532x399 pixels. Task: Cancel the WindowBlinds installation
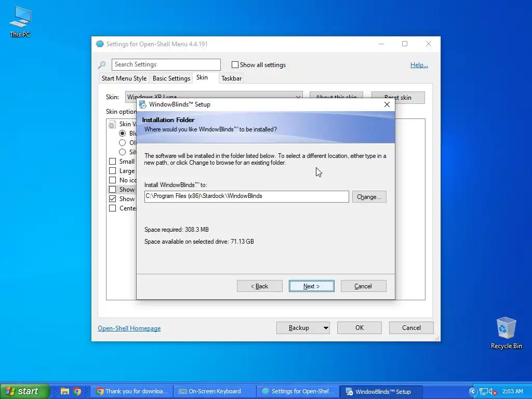[x=363, y=286]
